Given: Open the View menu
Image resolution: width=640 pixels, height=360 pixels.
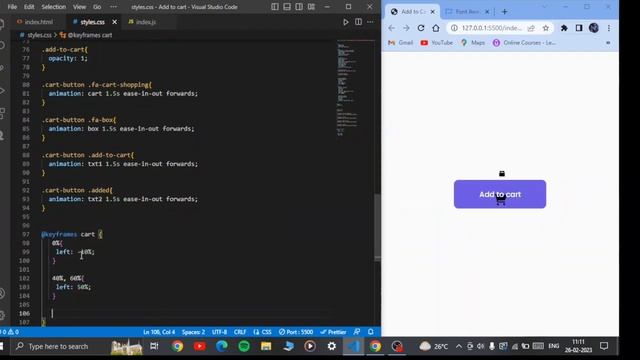Looking at the screenshot, I should (x=79, y=7).
